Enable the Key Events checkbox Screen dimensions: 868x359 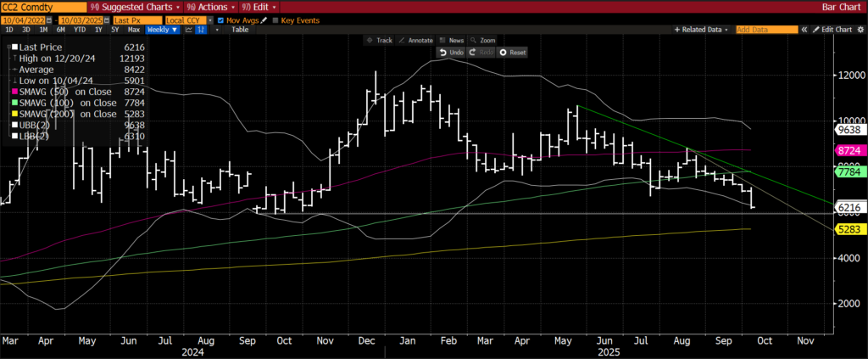point(275,19)
